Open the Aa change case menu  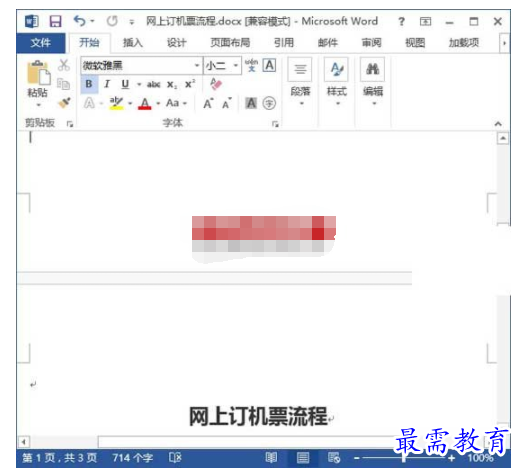pyautogui.click(x=176, y=103)
